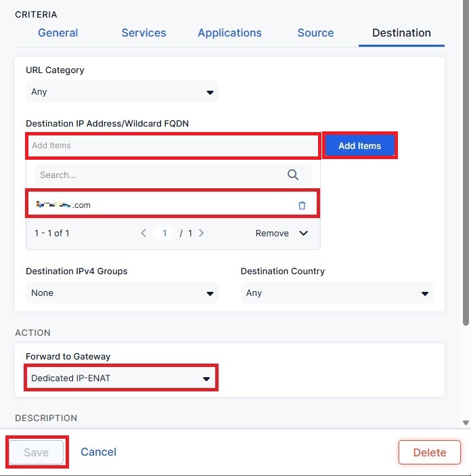Select the Applications tab
The image size is (471, 476).
click(x=229, y=33)
